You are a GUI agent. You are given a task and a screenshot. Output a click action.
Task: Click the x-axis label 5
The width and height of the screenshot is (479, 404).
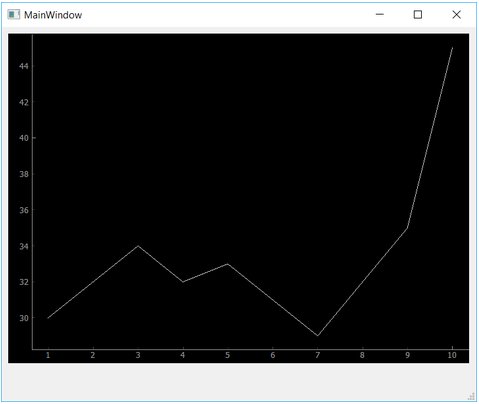click(228, 355)
